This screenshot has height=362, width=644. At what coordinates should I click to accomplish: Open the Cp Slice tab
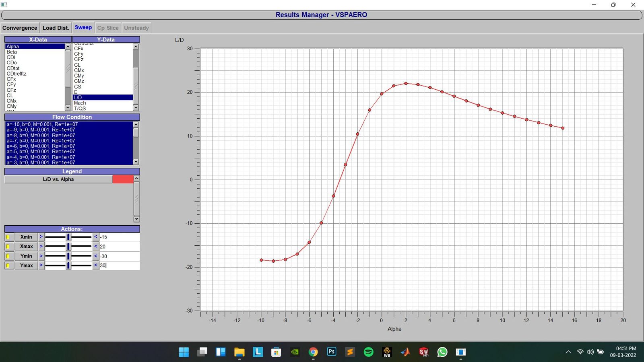(108, 28)
